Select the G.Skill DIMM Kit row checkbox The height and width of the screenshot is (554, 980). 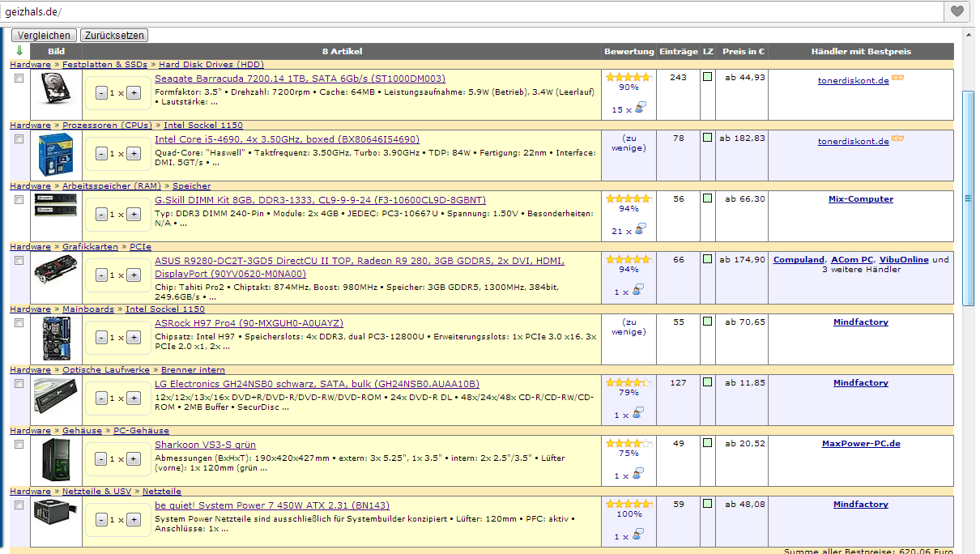tap(19, 200)
